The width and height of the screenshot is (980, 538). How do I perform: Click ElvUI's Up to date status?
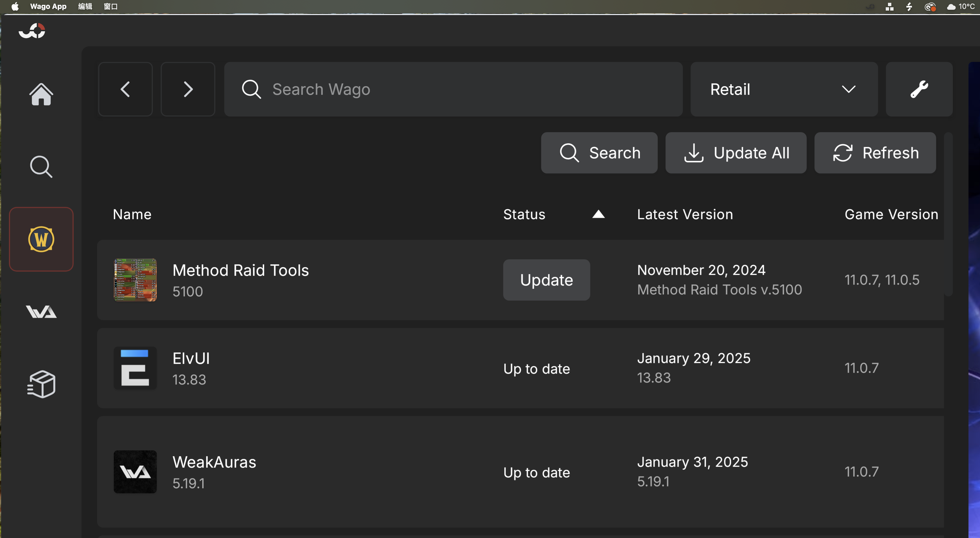point(536,369)
